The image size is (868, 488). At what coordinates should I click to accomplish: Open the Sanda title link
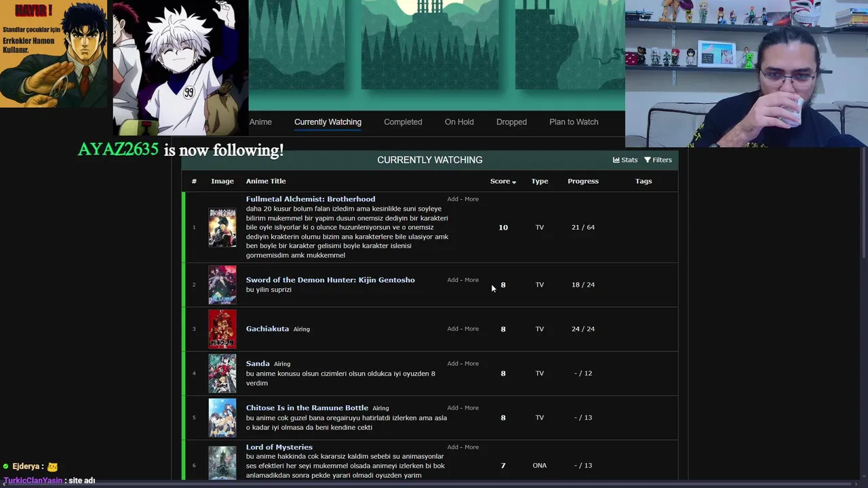pos(258,364)
